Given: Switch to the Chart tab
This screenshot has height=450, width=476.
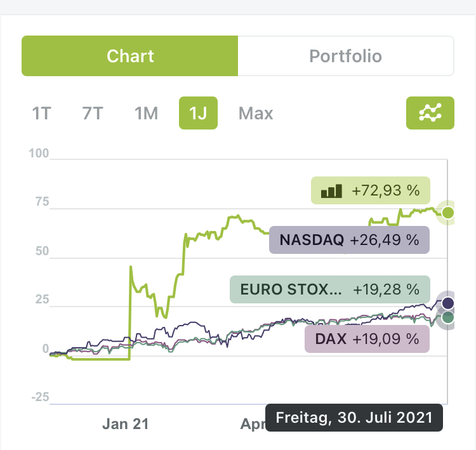Looking at the screenshot, I should click(x=129, y=56).
